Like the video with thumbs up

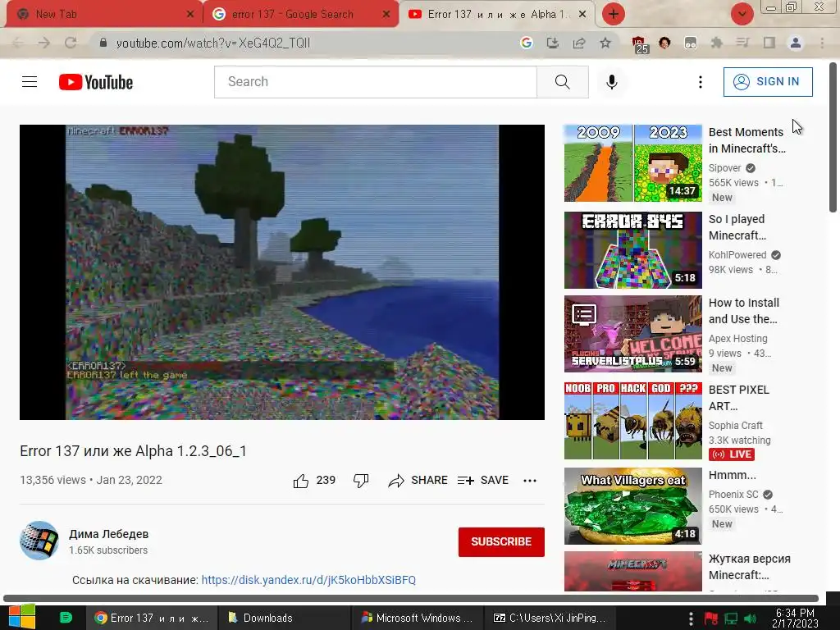(301, 481)
